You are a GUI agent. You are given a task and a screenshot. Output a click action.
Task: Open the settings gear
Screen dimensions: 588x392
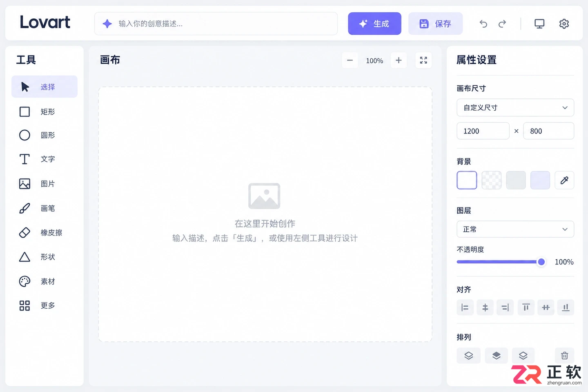click(x=564, y=24)
